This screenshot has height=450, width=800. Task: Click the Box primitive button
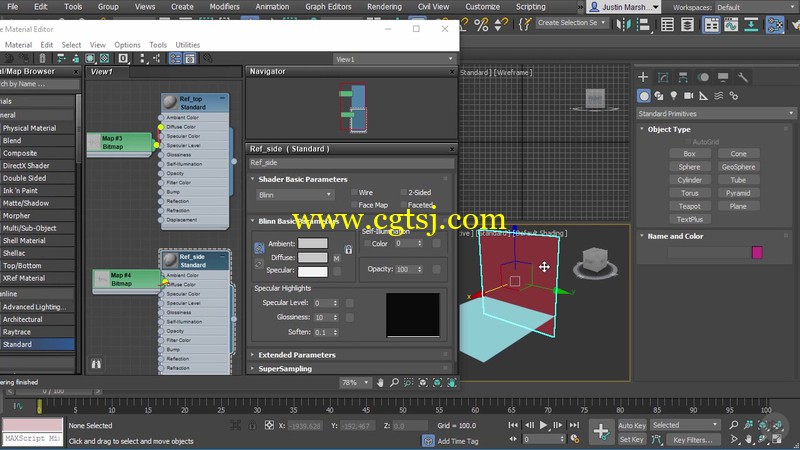[x=689, y=154]
